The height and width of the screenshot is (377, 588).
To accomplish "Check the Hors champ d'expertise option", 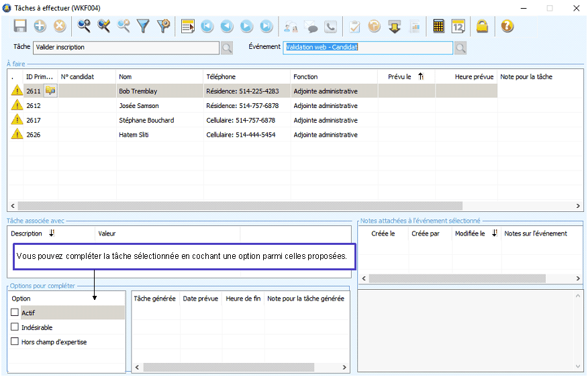I will (15, 342).
